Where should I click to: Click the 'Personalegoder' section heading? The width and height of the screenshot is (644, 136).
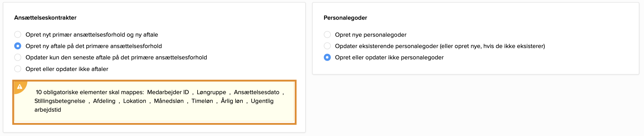point(345,18)
